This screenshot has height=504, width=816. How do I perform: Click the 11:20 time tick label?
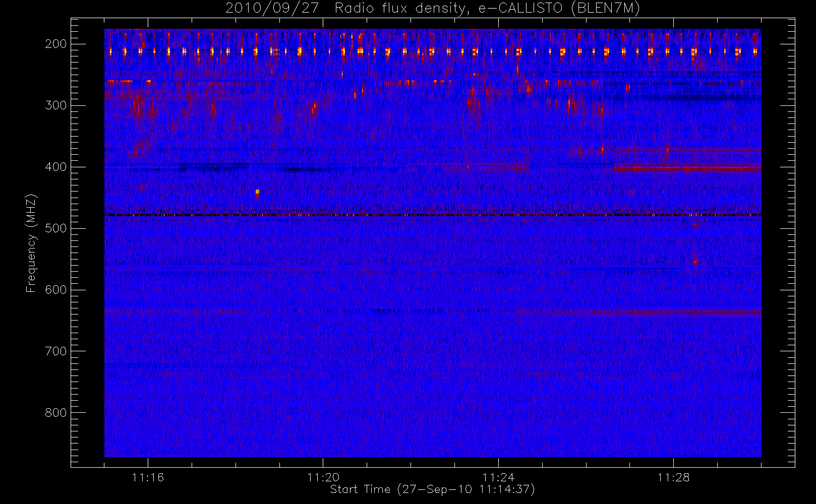[x=323, y=477]
